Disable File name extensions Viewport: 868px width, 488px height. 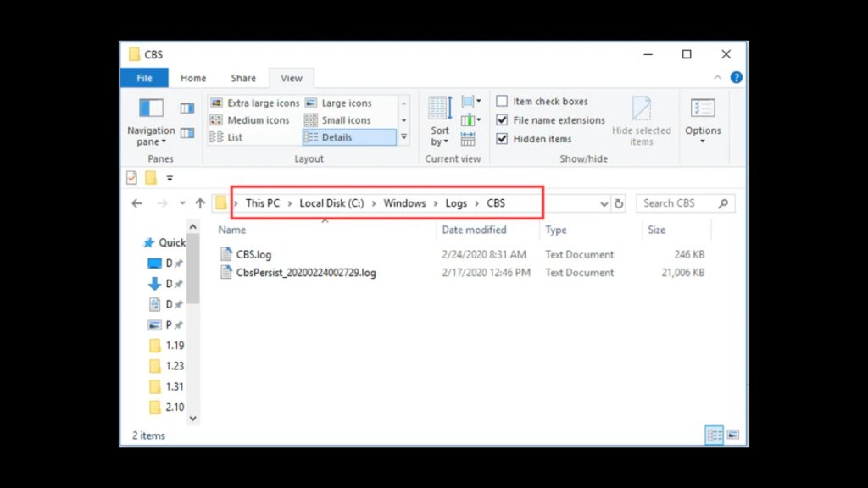click(x=503, y=119)
